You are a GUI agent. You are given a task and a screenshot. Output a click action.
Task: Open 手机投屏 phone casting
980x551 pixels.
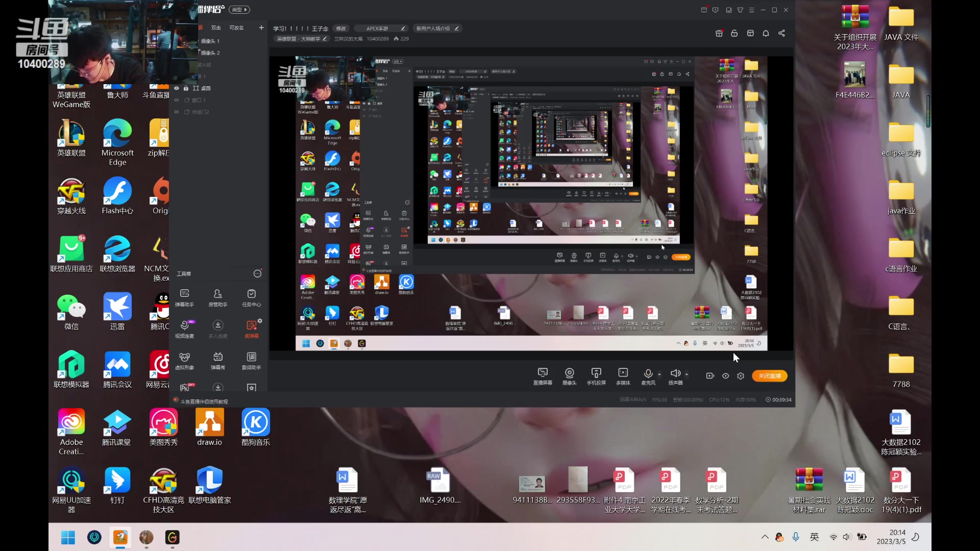[x=596, y=377]
